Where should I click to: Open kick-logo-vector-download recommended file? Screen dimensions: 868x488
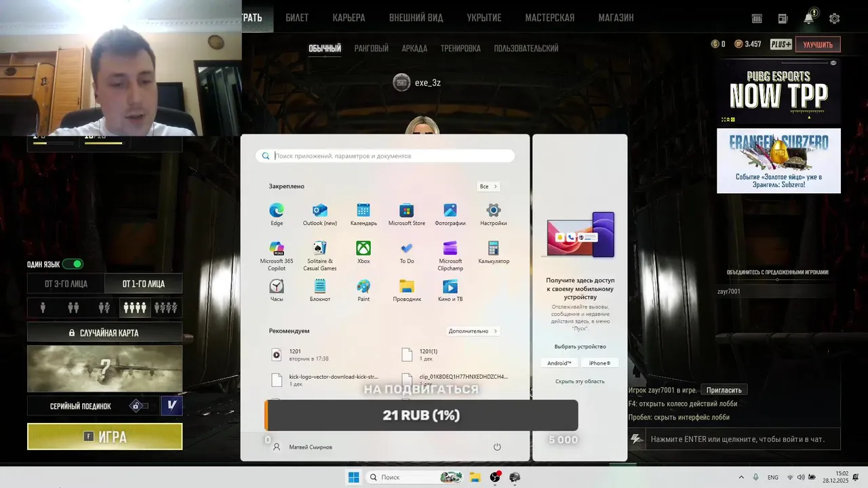[325, 380]
